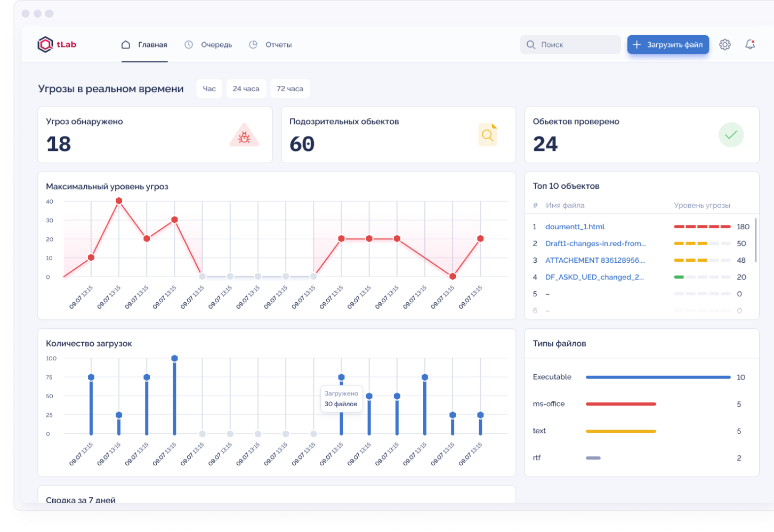Select the Час time range filter
This screenshot has height=532, width=774.
point(209,89)
